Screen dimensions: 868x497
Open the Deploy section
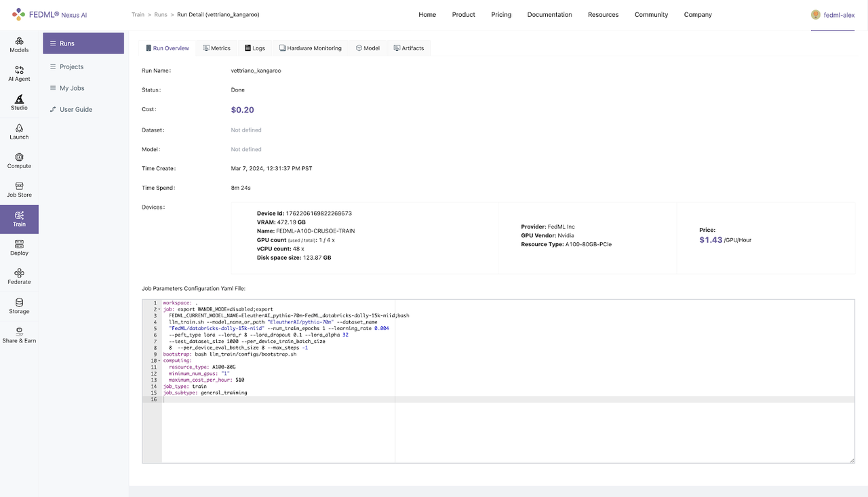tap(19, 248)
